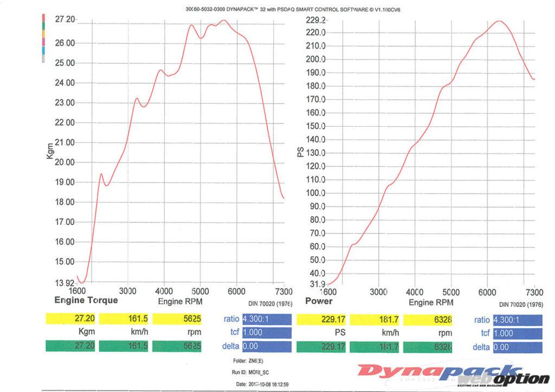Click the red swatch in the run legend
This screenshot has width=555, height=392.
(43, 18)
